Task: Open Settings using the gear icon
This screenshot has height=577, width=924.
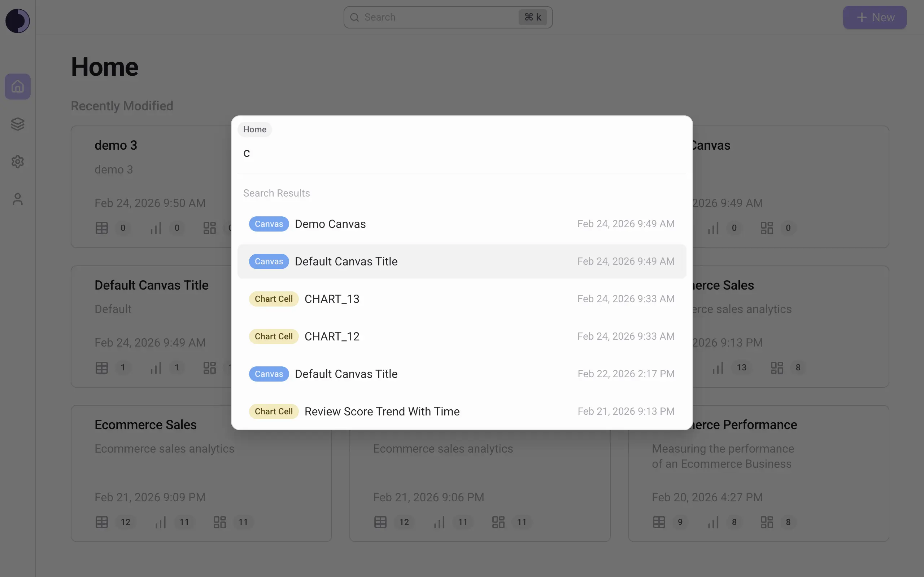Action: tap(18, 162)
